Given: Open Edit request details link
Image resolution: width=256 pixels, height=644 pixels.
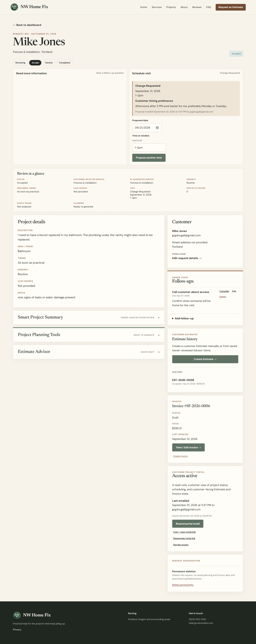Looking at the screenshot, I should [x=187, y=258].
